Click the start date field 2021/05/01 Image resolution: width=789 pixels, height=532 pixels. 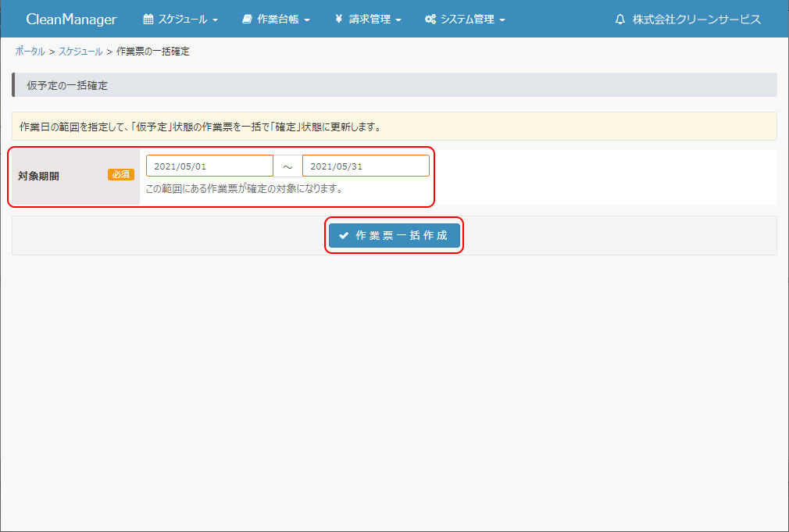point(209,166)
